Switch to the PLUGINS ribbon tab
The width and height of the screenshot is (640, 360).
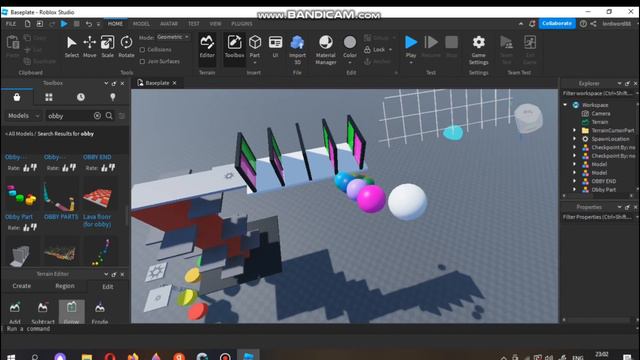242,24
